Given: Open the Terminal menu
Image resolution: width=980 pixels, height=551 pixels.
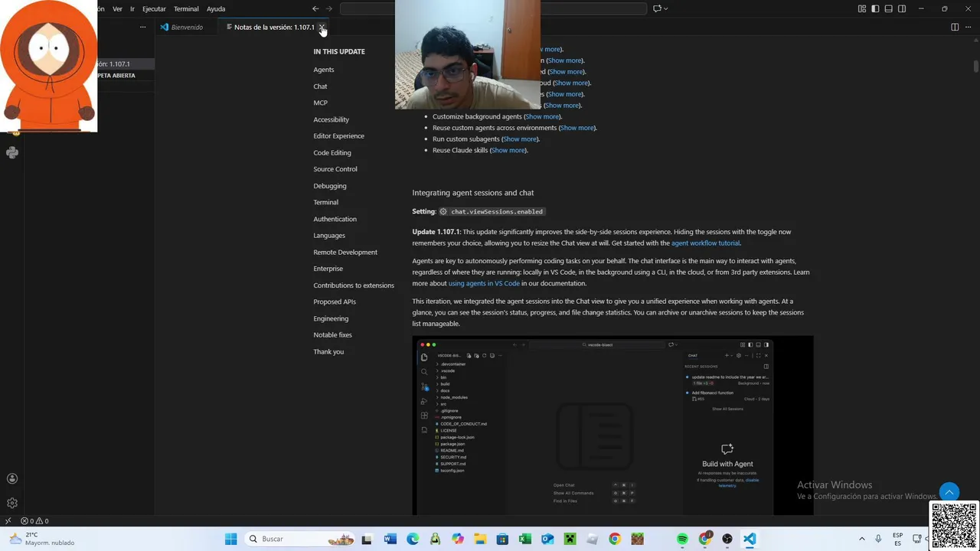Looking at the screenshot, I should click(186, 9).
